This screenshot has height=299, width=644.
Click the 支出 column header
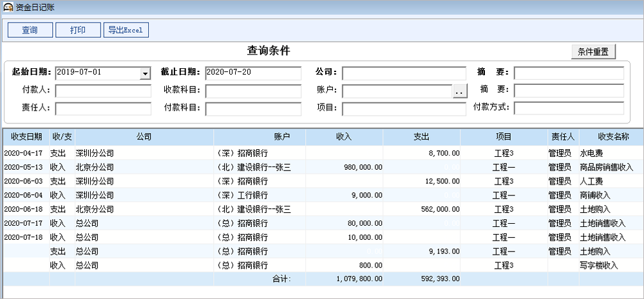click(421, 137)
